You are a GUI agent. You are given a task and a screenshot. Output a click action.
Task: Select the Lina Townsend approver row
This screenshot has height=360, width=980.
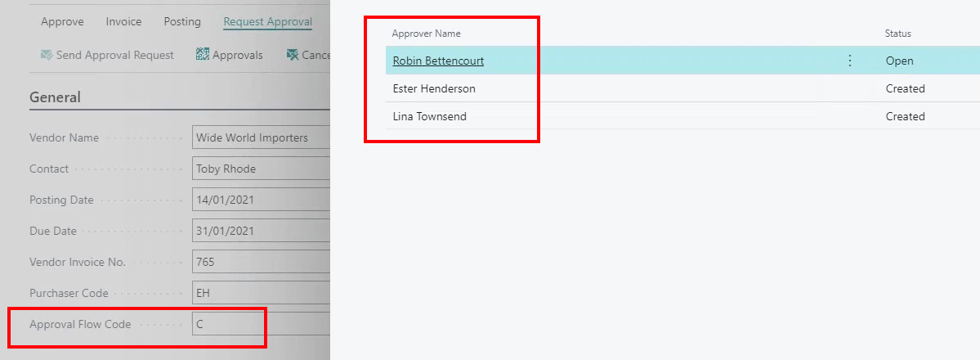[430, 116]
